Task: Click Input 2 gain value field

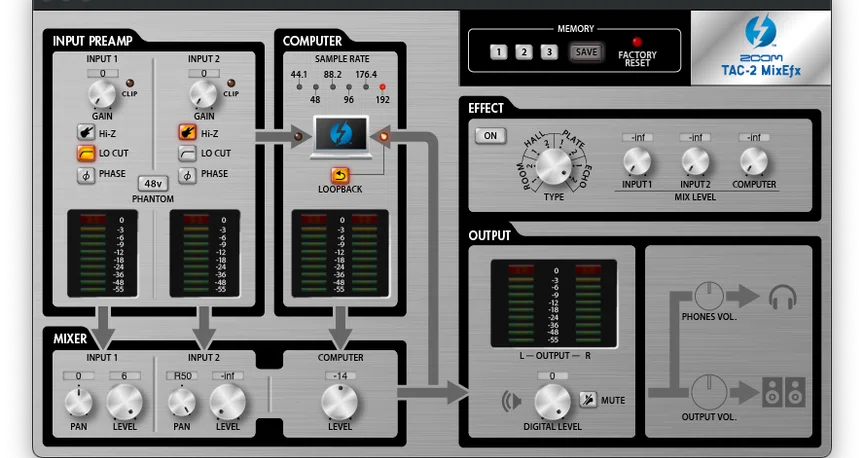Action: (x=204, y=73)
